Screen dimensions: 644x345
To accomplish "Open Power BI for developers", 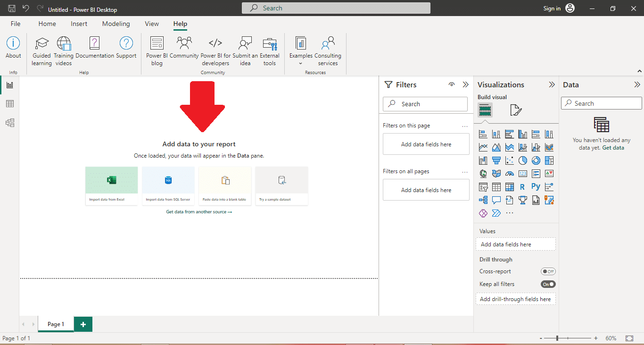I will [x=215, y=51].
